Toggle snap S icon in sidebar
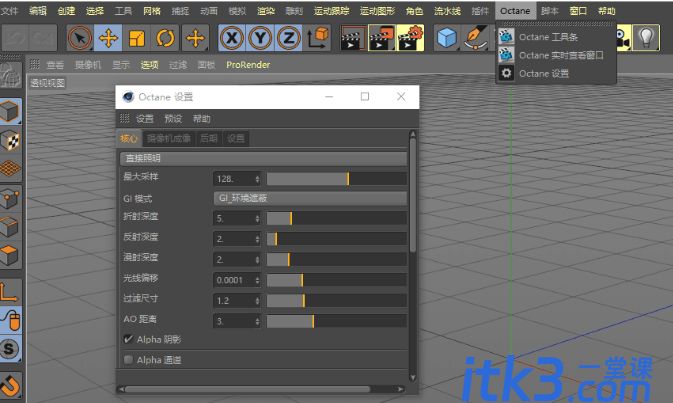 [x=10, y=348]
